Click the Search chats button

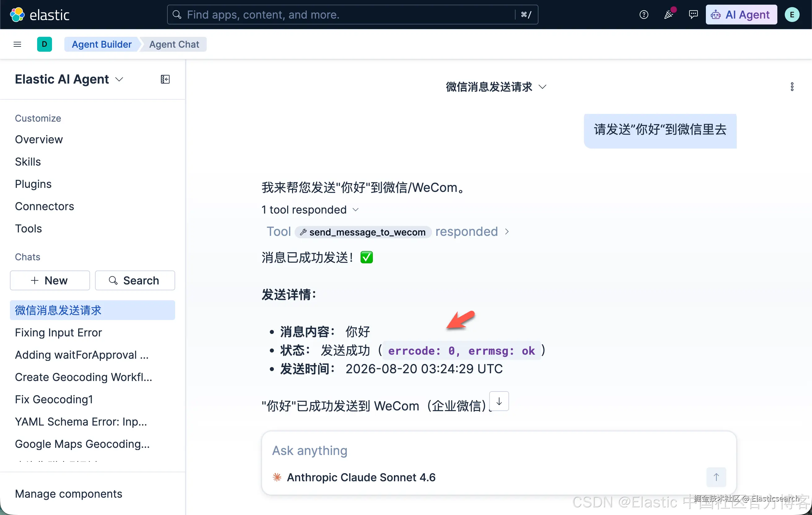135,280
